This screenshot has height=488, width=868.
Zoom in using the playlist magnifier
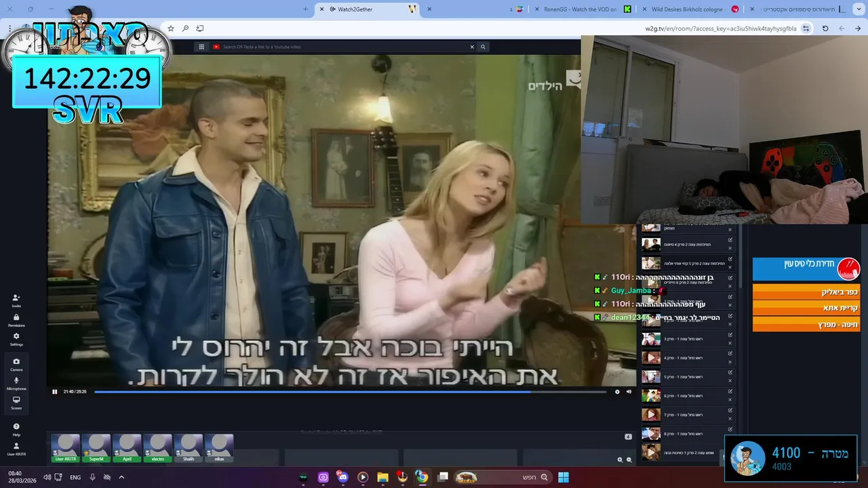pos(620,460)
